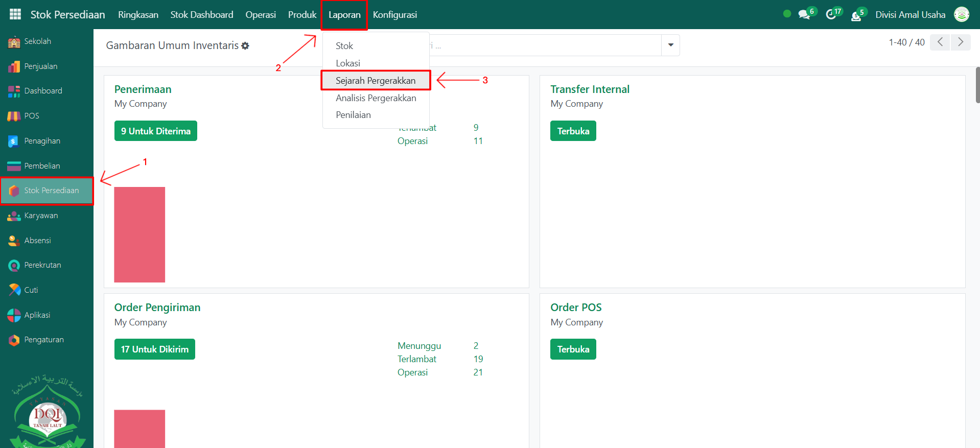Choose Analisis Pergerakkan menu entry

(376, 98)
